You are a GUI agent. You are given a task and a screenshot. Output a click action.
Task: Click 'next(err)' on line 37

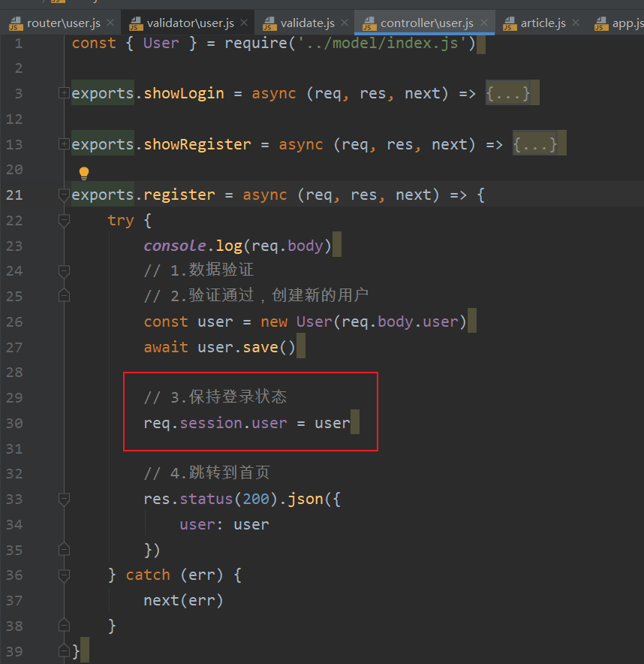tap(183, 600)
